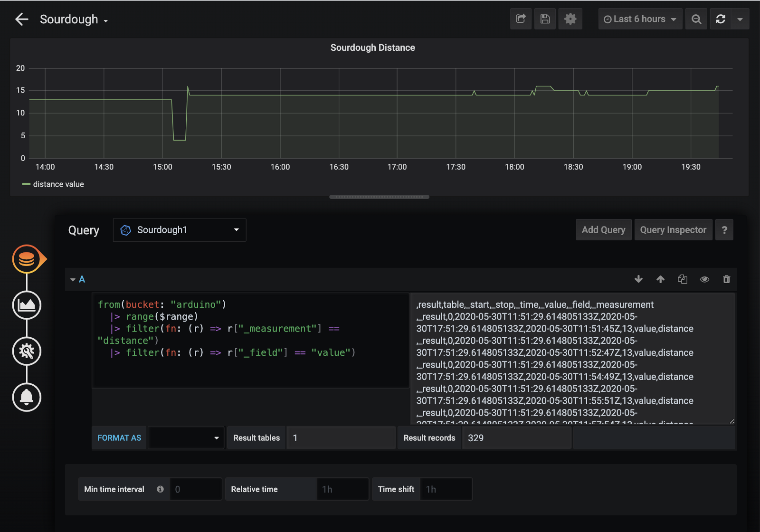Open the General settings gear-wrench tab

[27, 351]
